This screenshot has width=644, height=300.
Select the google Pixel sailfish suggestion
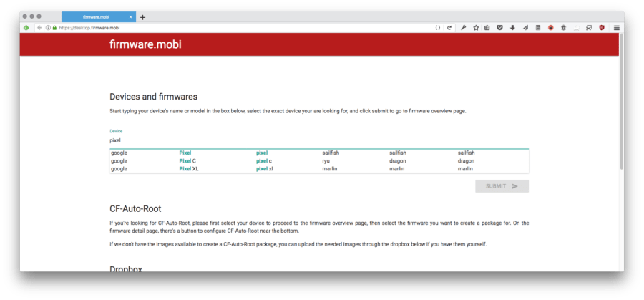(319, 153)
